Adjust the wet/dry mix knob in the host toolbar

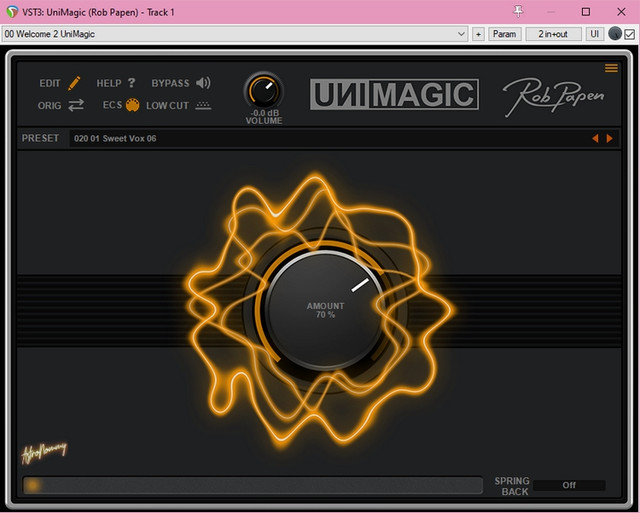coord(615,33)
